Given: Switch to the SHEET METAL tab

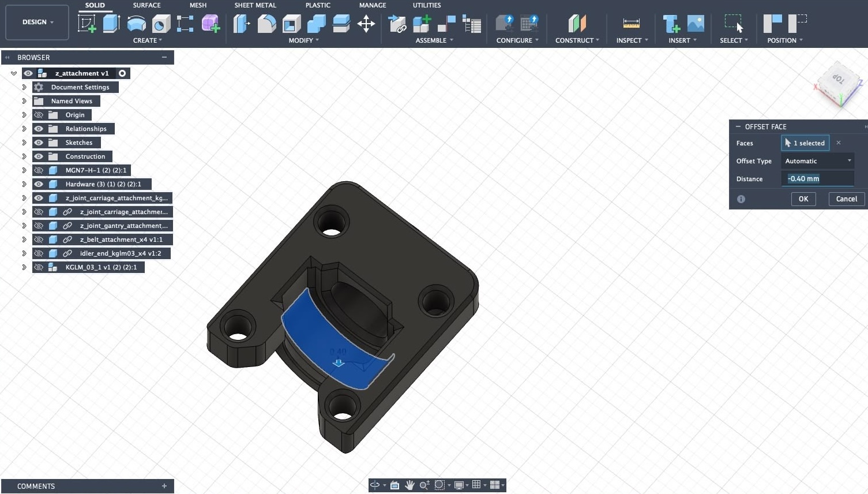Looking at the screenshot, I should pos(255,5).
